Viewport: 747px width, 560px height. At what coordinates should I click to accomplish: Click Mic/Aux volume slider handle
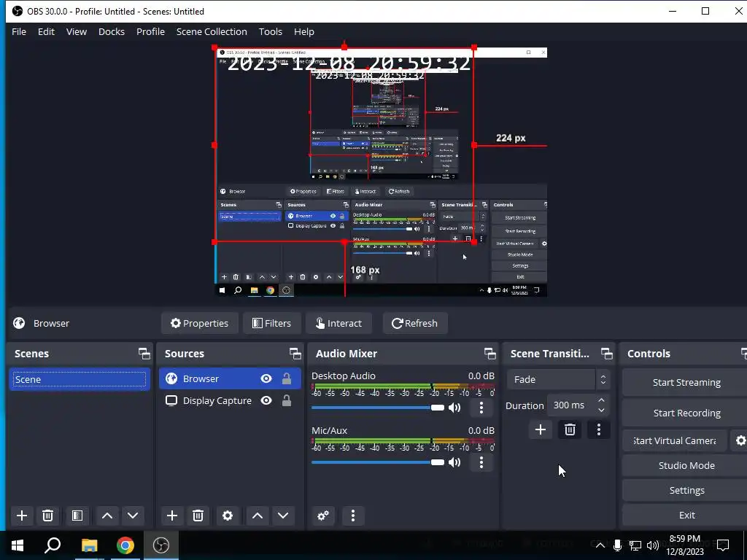click(438, 462)
